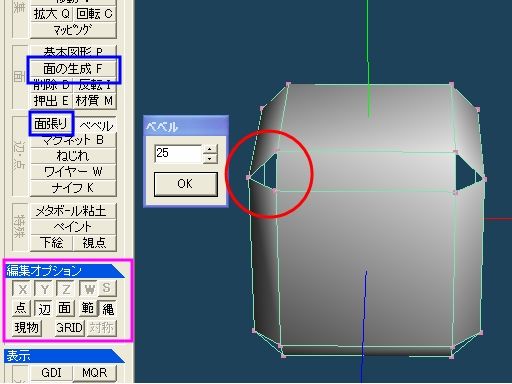Increase the bevel value with up arrow
This screenshot has width=512, height=384.
pyautogui.click(x=210, y=149)
